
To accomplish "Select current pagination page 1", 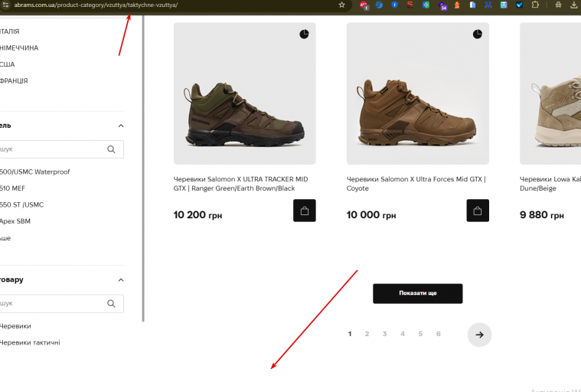I will (x=350, y=334).
